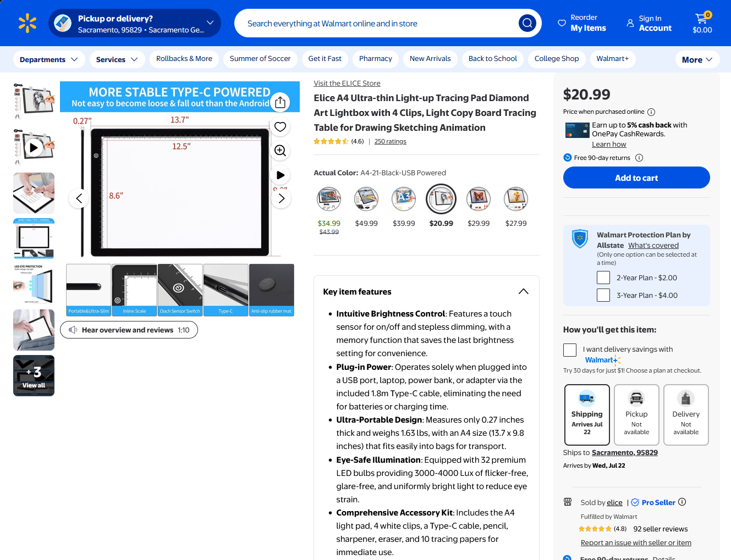Open What's covered protection plan link

[x=653, y=246]
